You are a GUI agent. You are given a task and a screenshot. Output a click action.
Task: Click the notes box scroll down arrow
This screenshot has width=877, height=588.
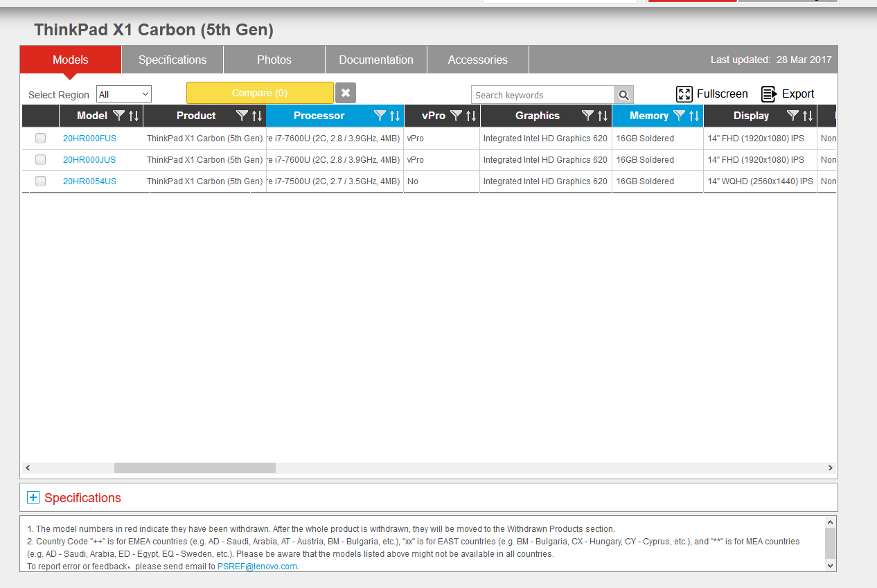coord(831,565)
